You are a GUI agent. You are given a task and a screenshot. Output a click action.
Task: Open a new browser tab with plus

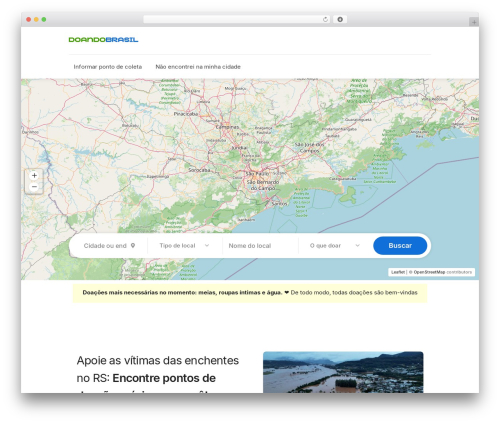coord(474,22)
